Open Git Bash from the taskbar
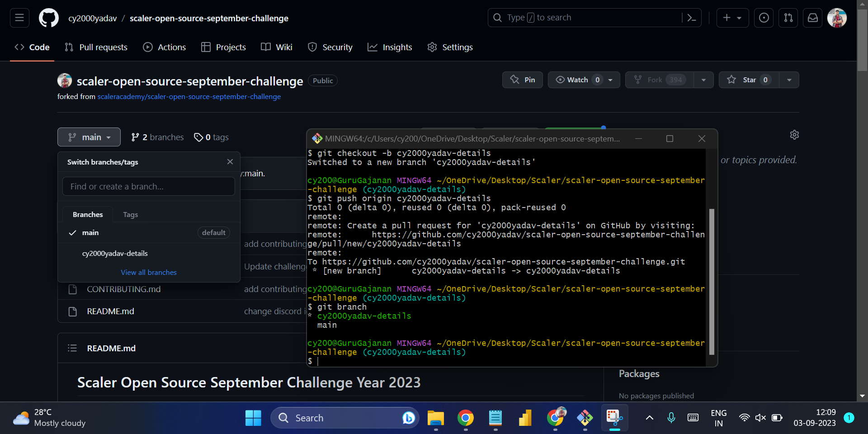The height and width of the screenshot is (434, 868). pyautogui.click(x=585, y=418)
